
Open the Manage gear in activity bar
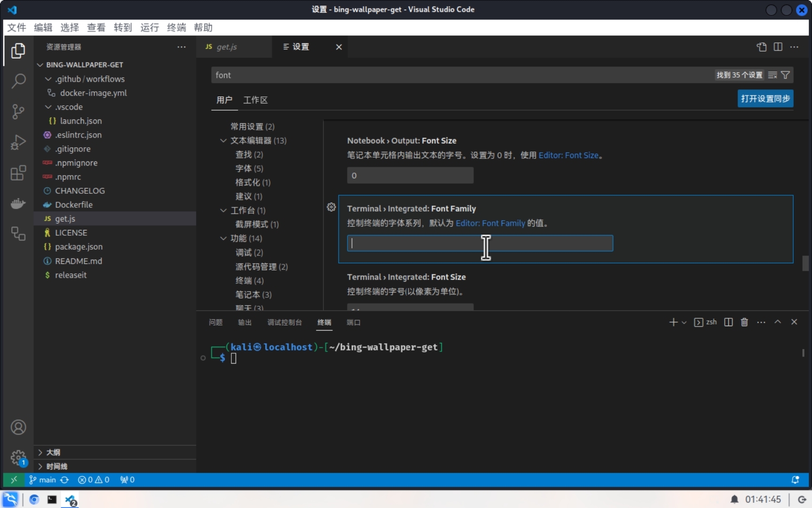pyautogui.click(x=18, y=457)
